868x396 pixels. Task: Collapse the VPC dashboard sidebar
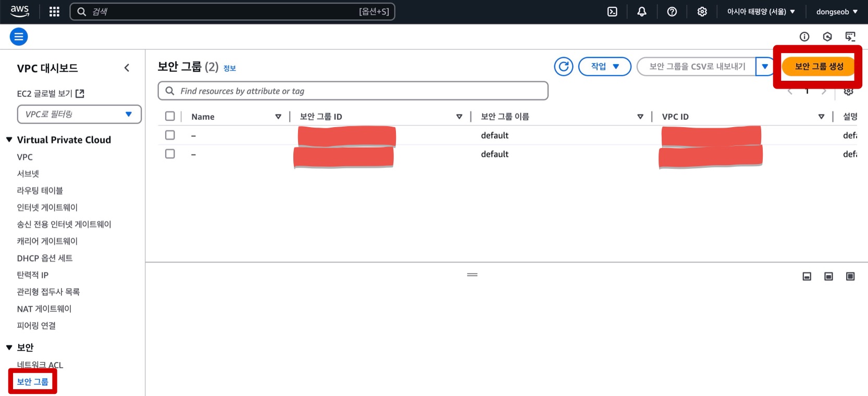[x=127, y=68]
